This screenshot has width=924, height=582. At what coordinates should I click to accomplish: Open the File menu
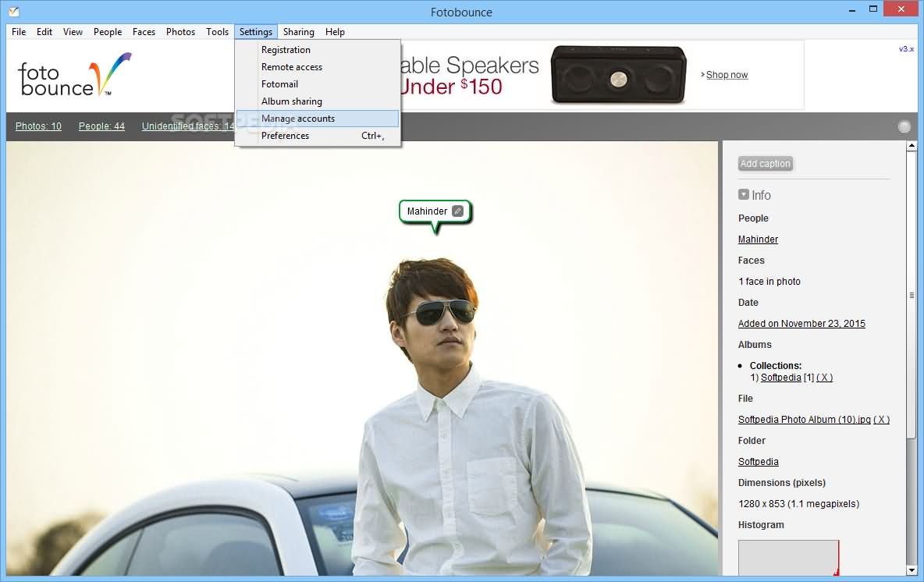pyautogui.click(x=19, y=32)
